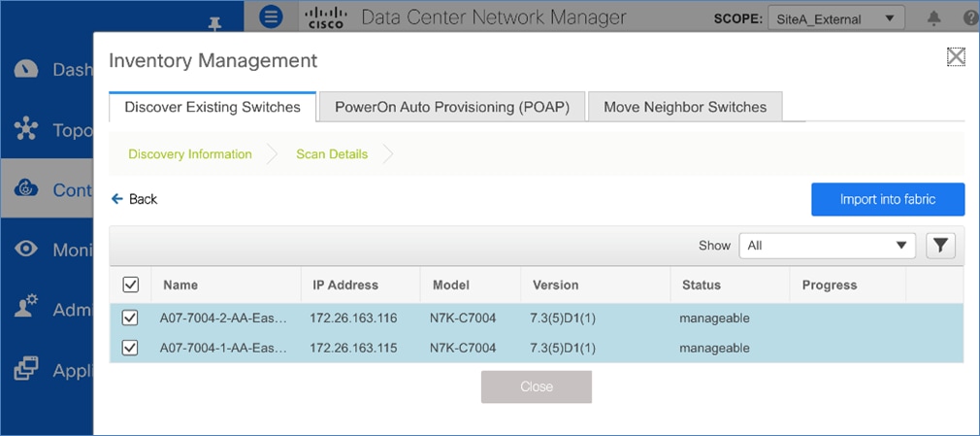980x436 pixels.
Task: Click the A07-7004-1-AA-Eas switch name
Action: (x=223, y=348)
